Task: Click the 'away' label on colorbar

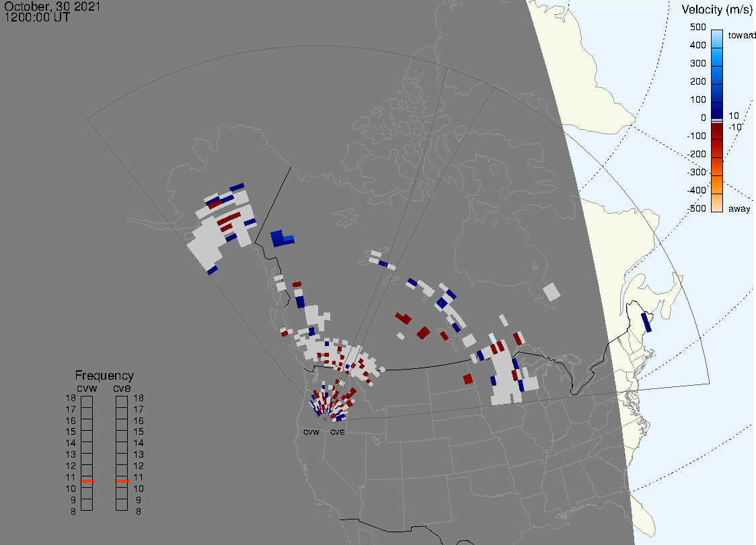Action: pyautogui.click(x=739, y=208)
